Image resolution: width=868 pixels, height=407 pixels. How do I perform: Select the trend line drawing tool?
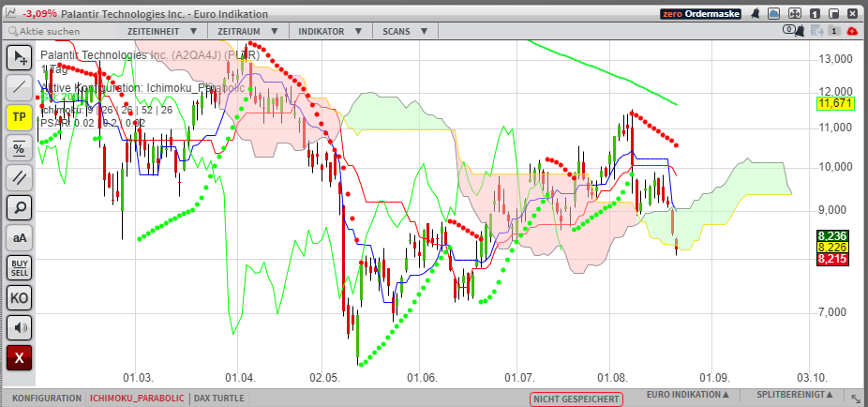pyautogui.click(x=20, y=86)
